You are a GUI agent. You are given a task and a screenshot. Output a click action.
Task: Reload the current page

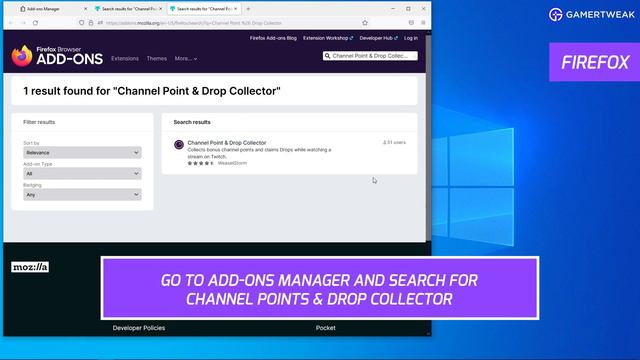tap(36, 23)
